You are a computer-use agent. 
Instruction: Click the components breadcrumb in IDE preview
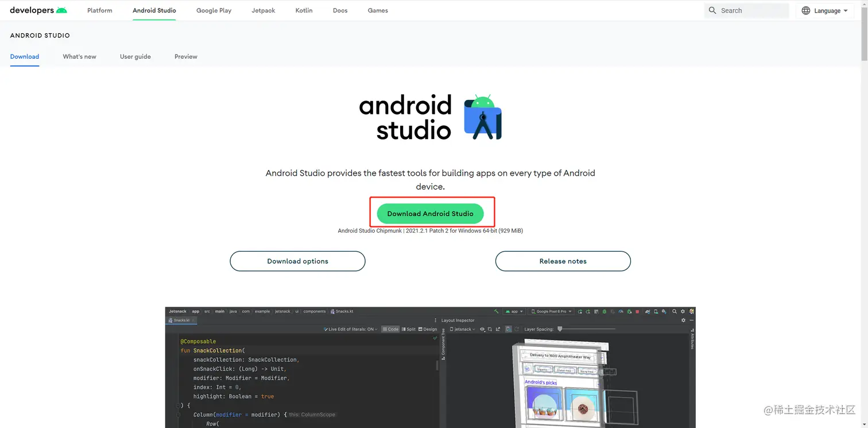[315, 311]
